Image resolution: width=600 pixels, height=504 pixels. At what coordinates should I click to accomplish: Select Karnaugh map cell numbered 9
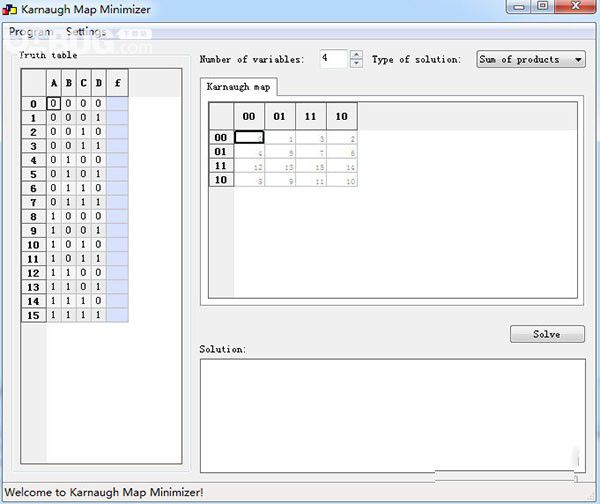point(280,180)
